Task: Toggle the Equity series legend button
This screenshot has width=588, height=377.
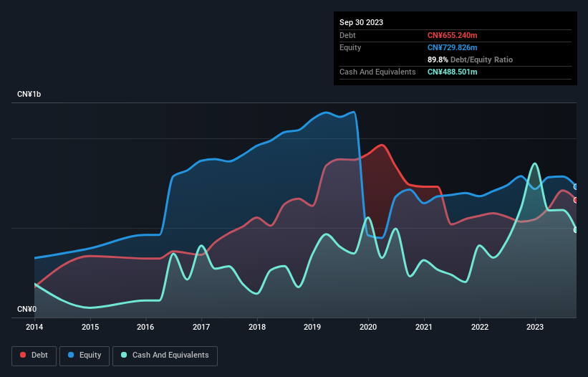Action: tap(85, 355)
